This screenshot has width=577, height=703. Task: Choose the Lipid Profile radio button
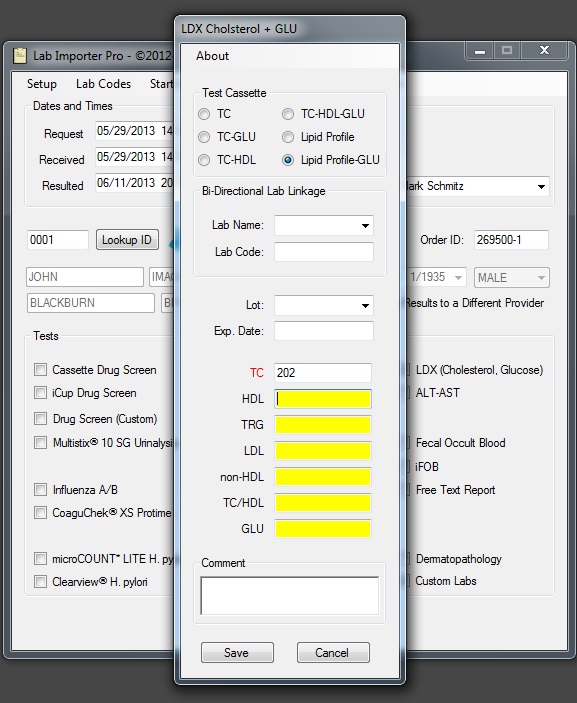pyautogui.click(x=288, y=137)
